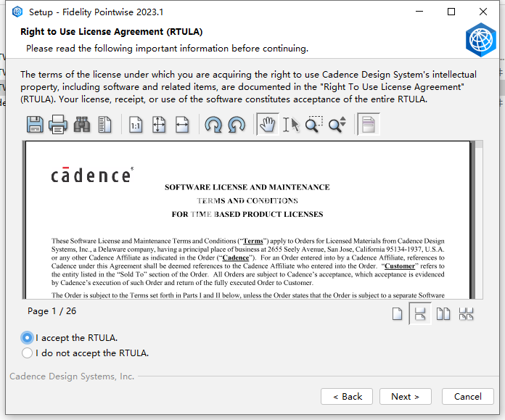505x420 pixels.
Task: Proceed with the Next button
Action: (406, 397)
